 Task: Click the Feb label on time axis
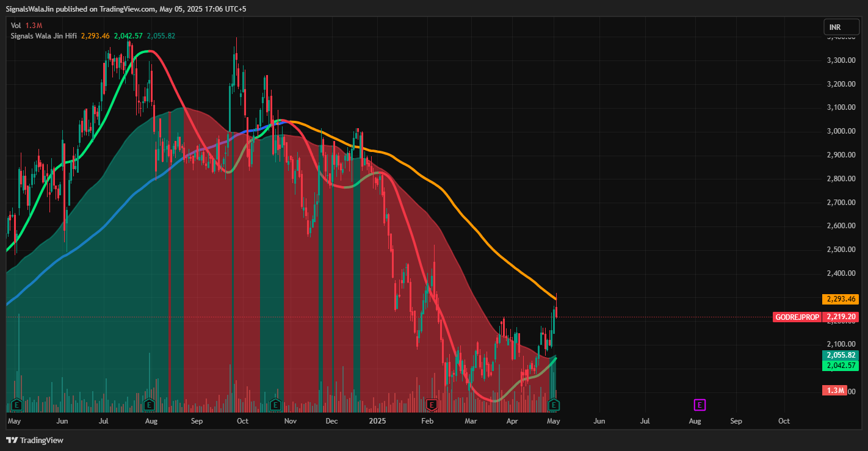pos(428,421)
